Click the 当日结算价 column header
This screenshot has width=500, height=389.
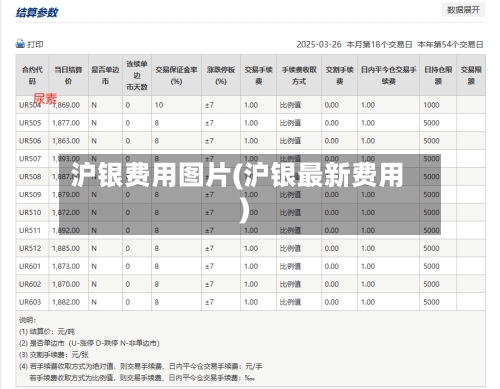[68, 75]
